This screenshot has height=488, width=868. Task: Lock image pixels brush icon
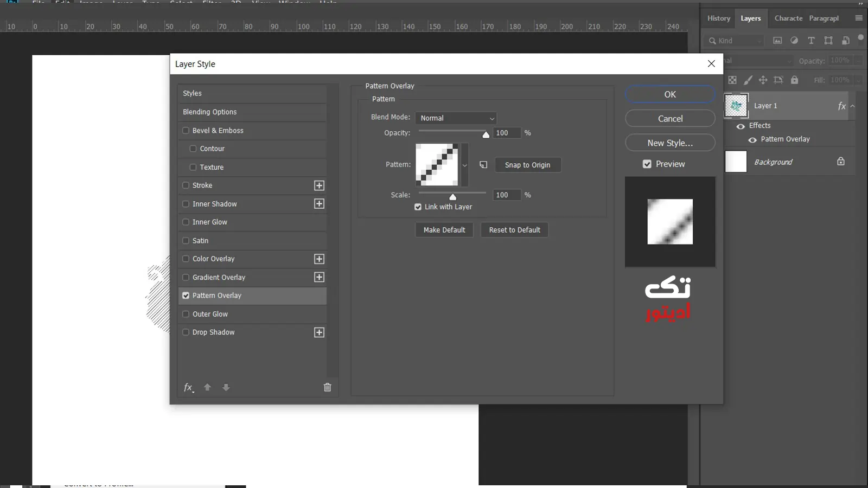(748, 80)
